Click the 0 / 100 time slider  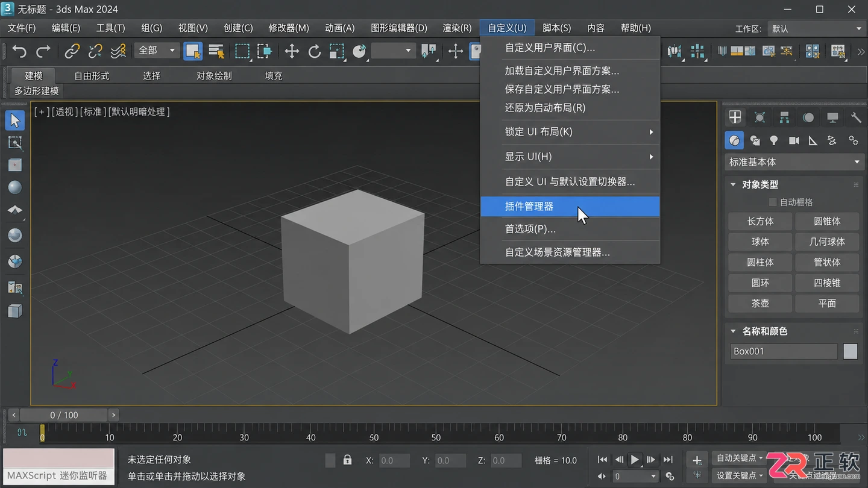[64, 415]
